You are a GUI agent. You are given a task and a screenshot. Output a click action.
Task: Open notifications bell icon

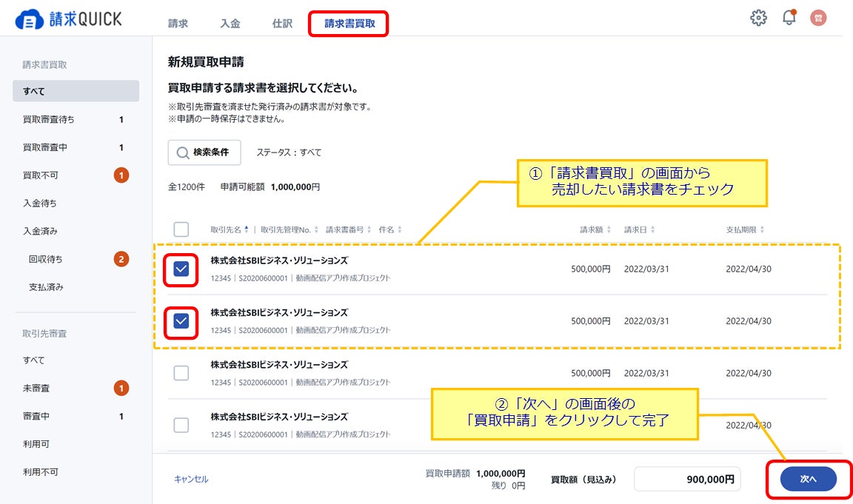(x=789, y=18)
